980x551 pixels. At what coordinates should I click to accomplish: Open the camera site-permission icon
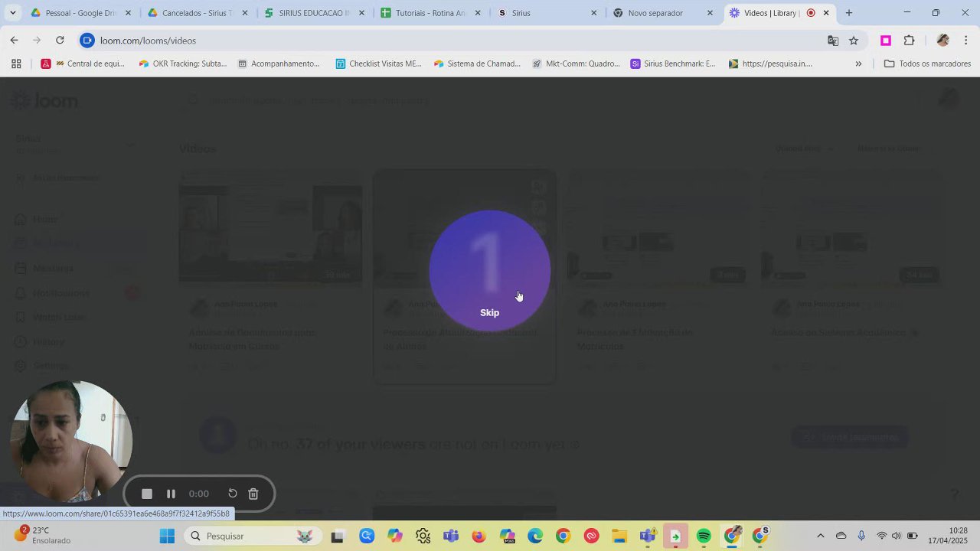click(x=87, y=41)
